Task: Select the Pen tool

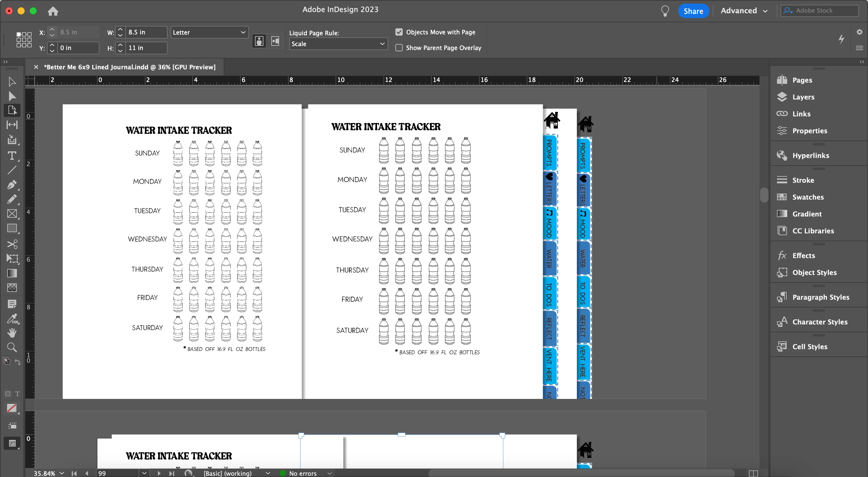Action: 12,185
